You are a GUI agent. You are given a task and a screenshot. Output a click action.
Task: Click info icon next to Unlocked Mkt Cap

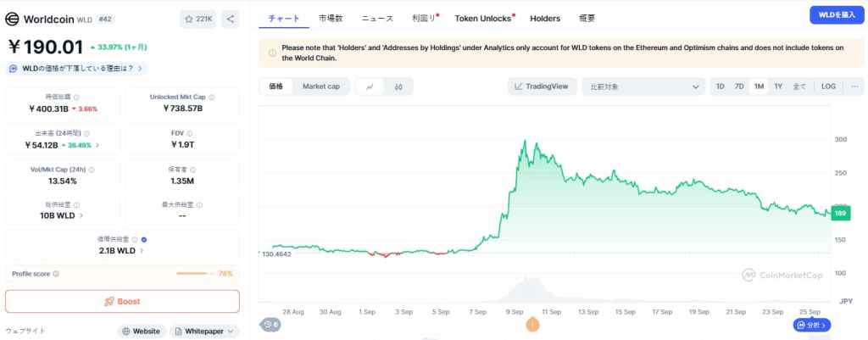click(211, 97)
